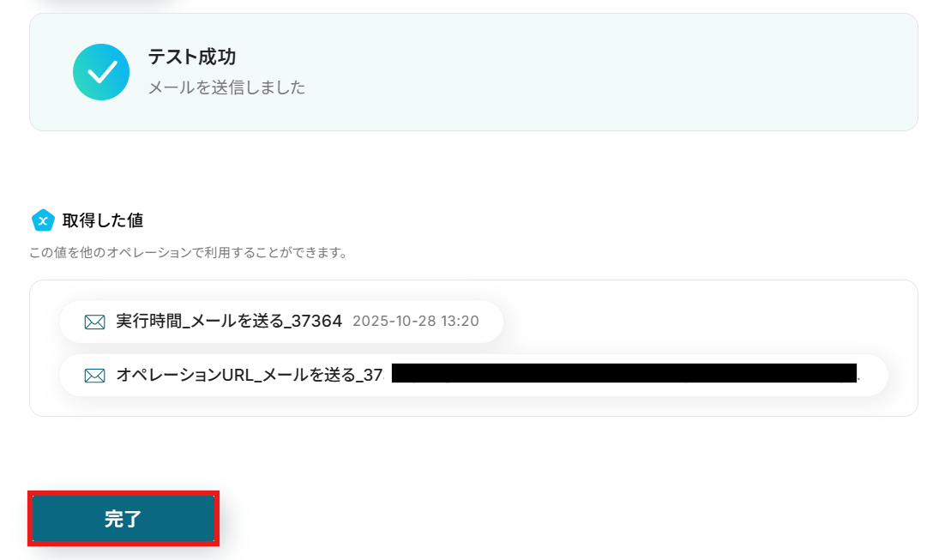
Task: Select the 実行時間_メールを送る_37364 label
Action: pyautogui.click(x=229, y=321)
